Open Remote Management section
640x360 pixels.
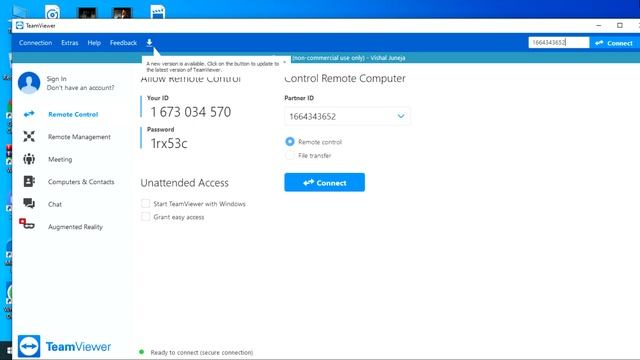(79, 137)
